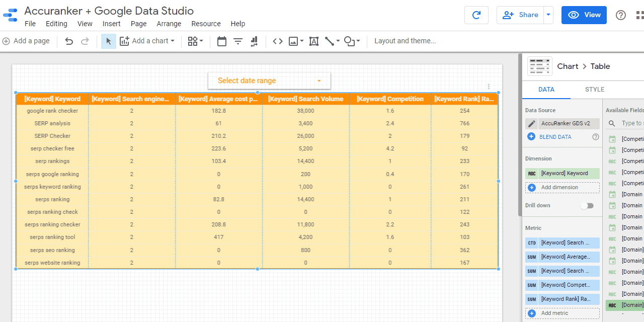This screenshot has height=322, width=644.
Task: Open community visualizations and components dropdown
Action: click(x=195, y=41)
